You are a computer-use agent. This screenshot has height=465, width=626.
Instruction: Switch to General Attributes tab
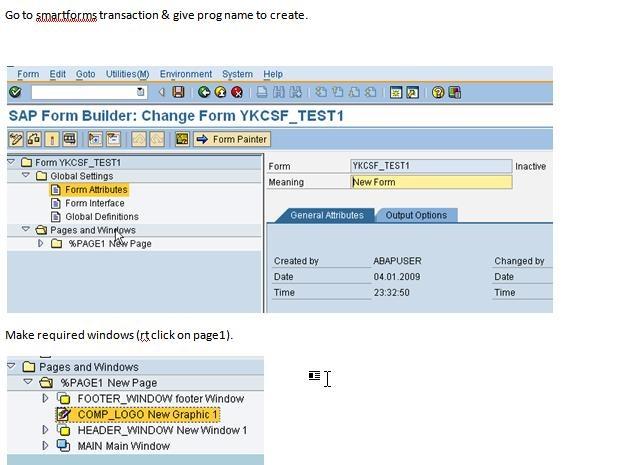pos(327,215)
